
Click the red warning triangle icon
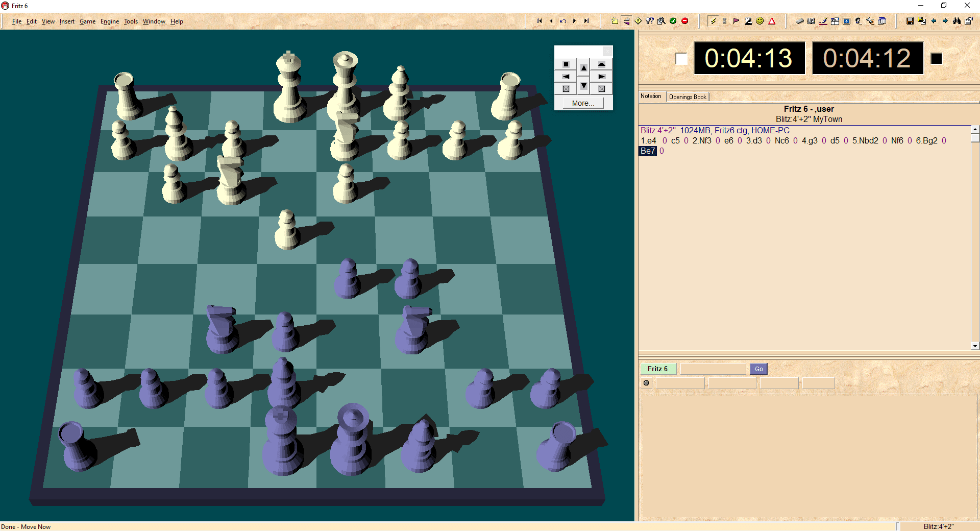coord(772,21)
